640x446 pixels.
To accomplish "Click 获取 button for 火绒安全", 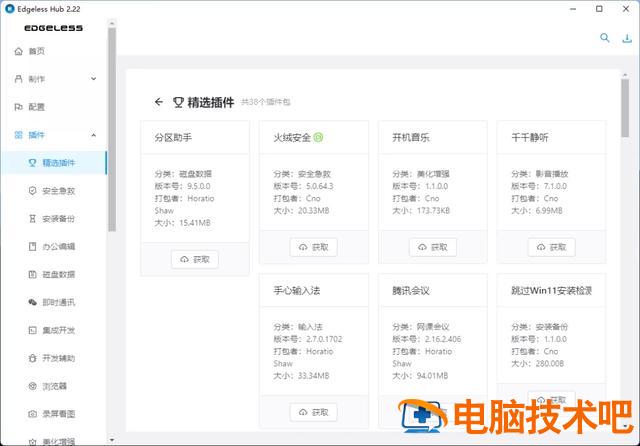I will (313, 247).
